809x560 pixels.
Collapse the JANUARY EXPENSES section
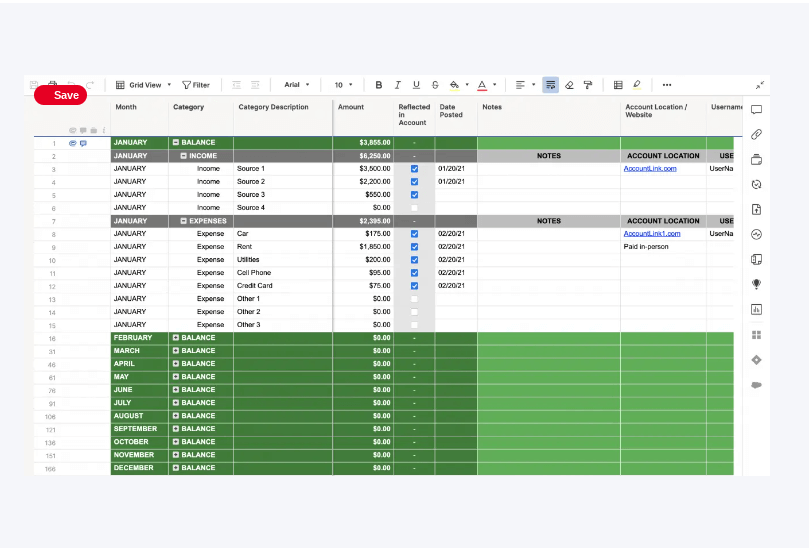183,221
